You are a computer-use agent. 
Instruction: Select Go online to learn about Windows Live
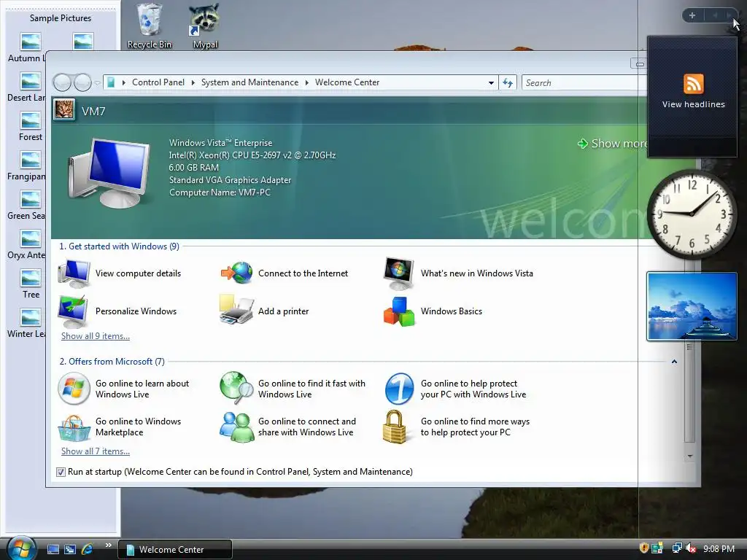point(123,389)
